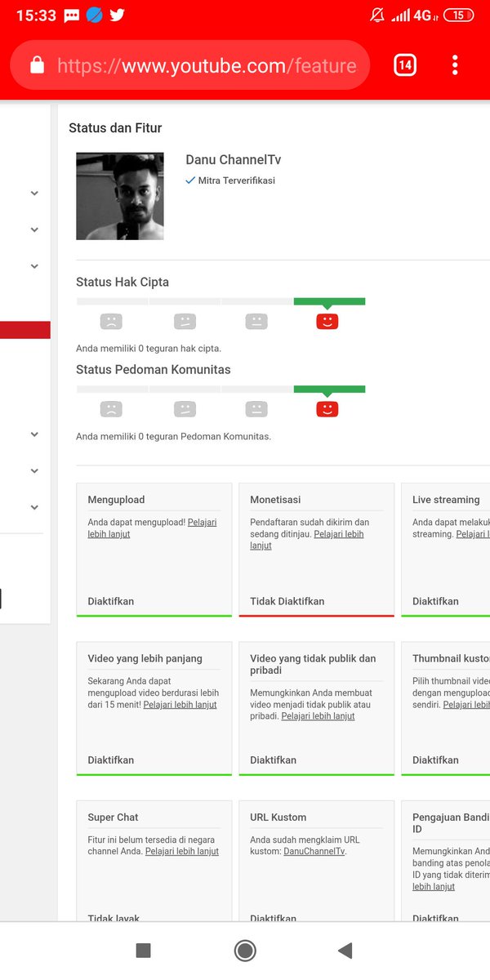Tap the neutral face under Status Pedoman Komunitas

pos(256,408)
